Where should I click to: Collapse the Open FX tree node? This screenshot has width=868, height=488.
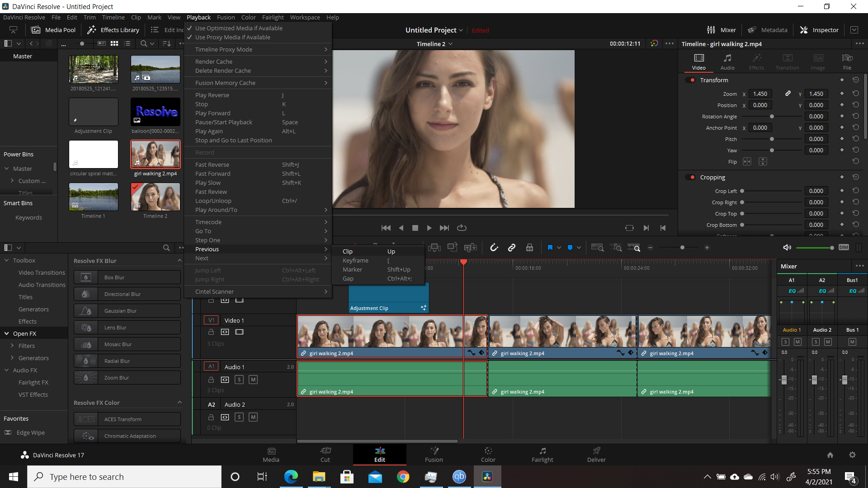click(7, 333)
